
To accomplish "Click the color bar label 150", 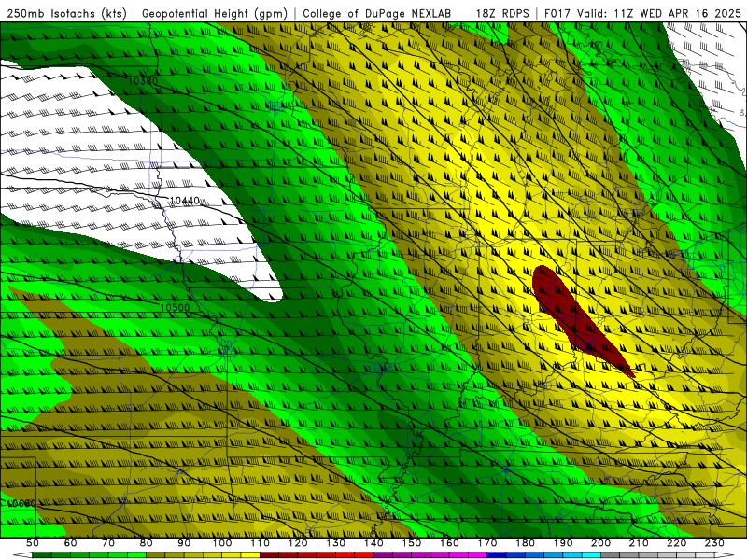I will tap(412, 543).
